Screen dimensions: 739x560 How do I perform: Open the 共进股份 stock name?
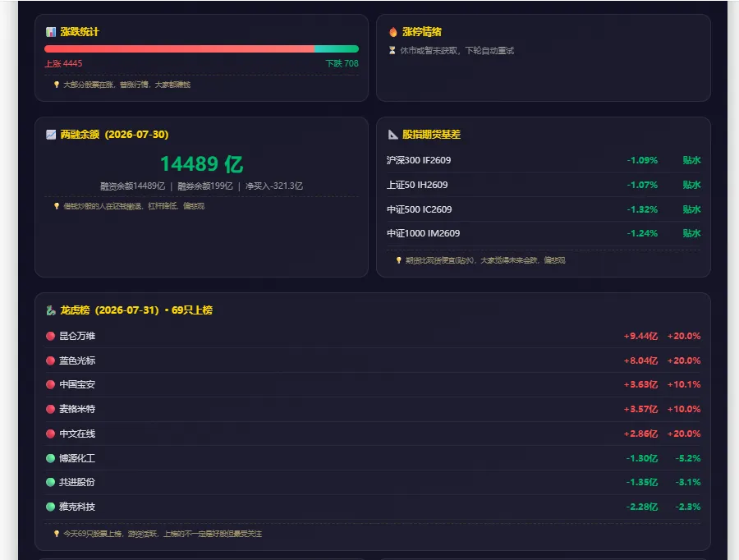point(77,482)
